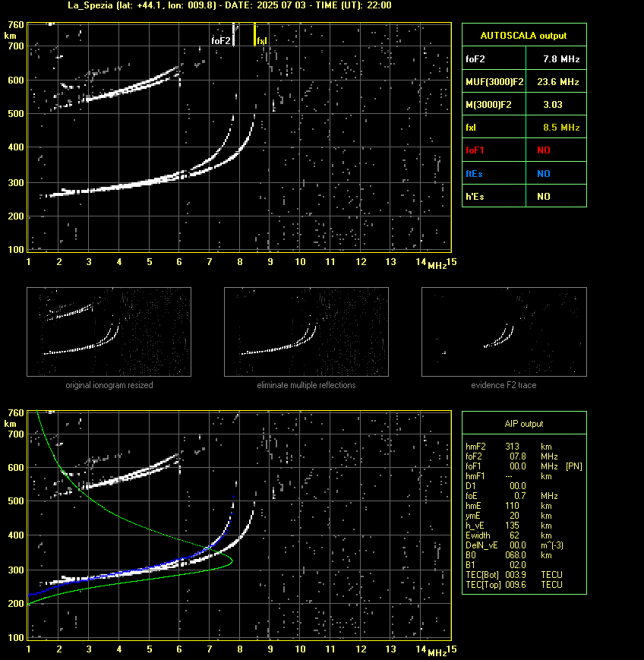Click the 'eliminate multiple reflections' caption

(x=306, y=385)
